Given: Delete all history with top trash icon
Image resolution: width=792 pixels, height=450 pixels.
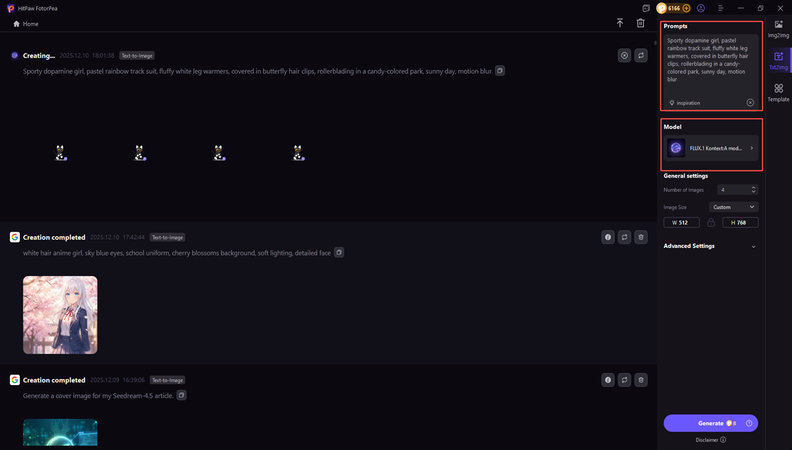Looking at the screenshot, I should [x=640, y=23].
